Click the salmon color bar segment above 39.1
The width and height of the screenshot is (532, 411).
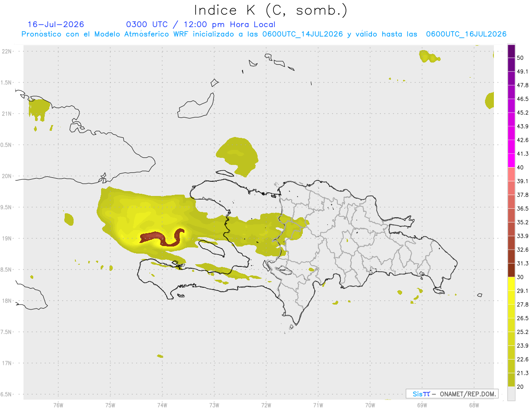pyautogui.click(x=512, y=174)
